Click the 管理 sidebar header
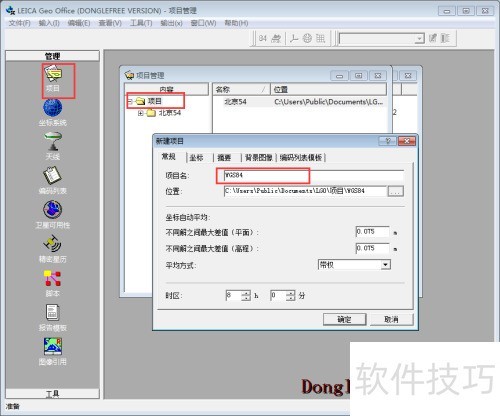The height and width of the screenshot is (416, 500). (x=52, y=56)
